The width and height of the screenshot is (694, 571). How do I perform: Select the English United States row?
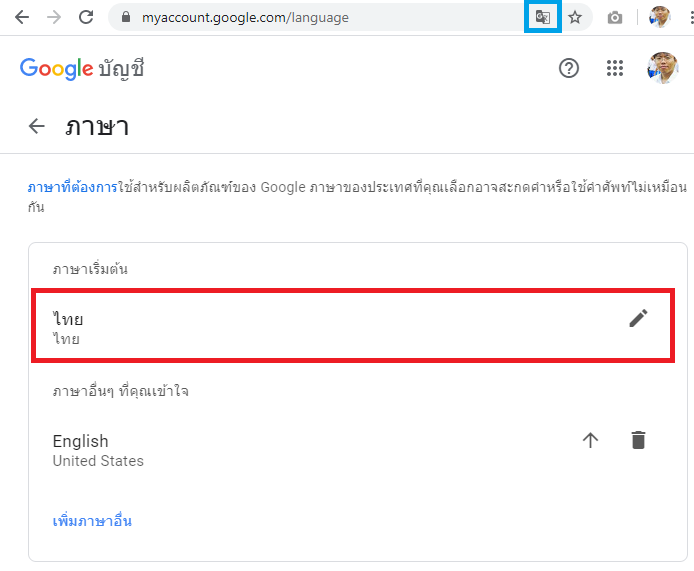[300, 450]
